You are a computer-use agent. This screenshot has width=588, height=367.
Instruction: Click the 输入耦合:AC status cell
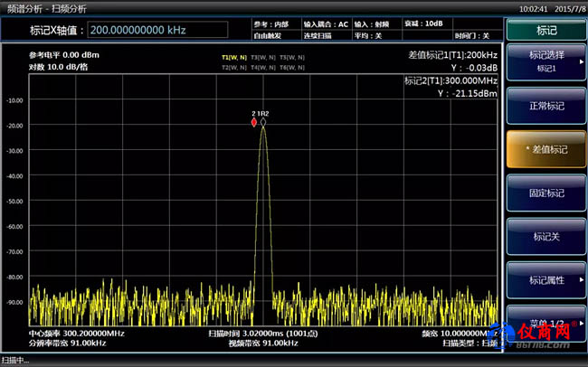[x=326, y=24]
